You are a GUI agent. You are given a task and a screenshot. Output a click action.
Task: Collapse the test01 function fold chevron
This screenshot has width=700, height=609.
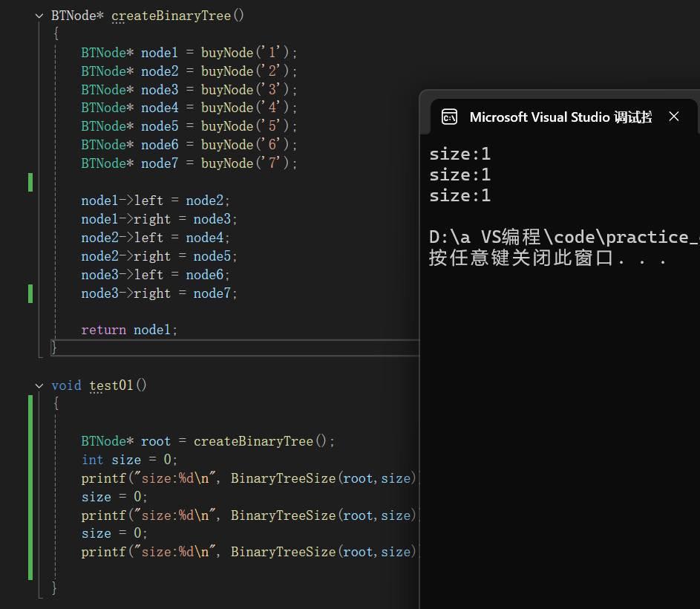(x=39, y=385)
